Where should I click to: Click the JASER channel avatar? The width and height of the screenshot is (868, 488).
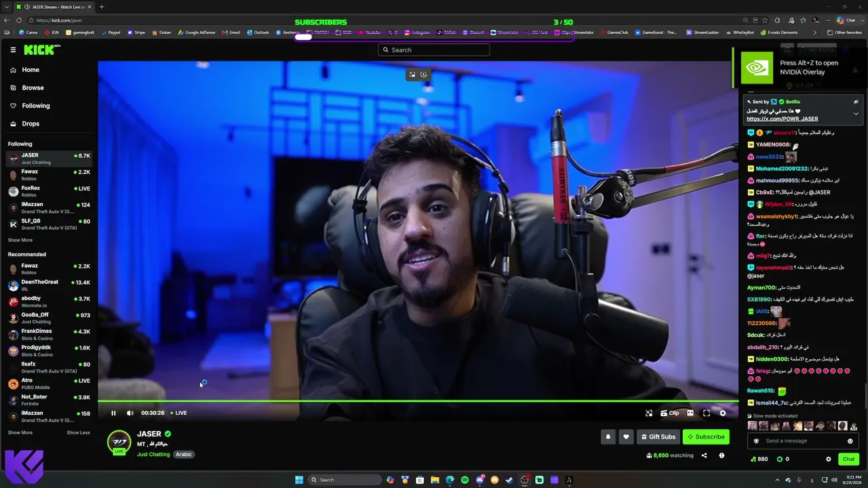tap(119, 441)
